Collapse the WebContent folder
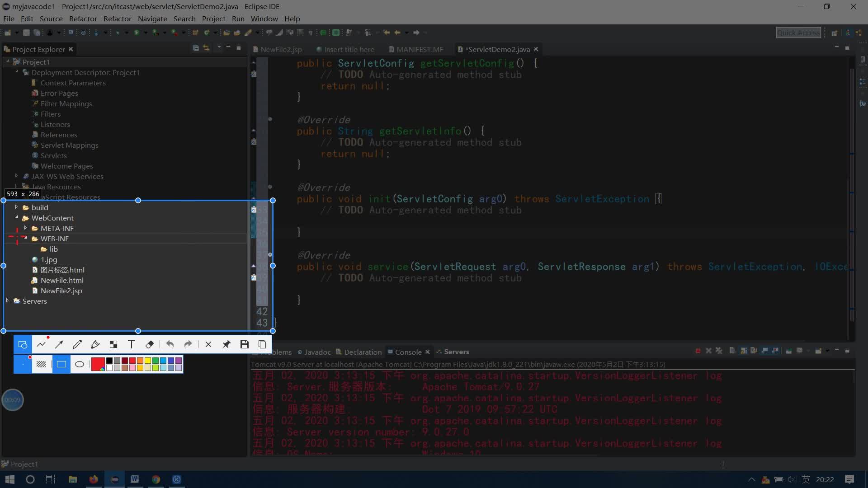 click(16, 217)
